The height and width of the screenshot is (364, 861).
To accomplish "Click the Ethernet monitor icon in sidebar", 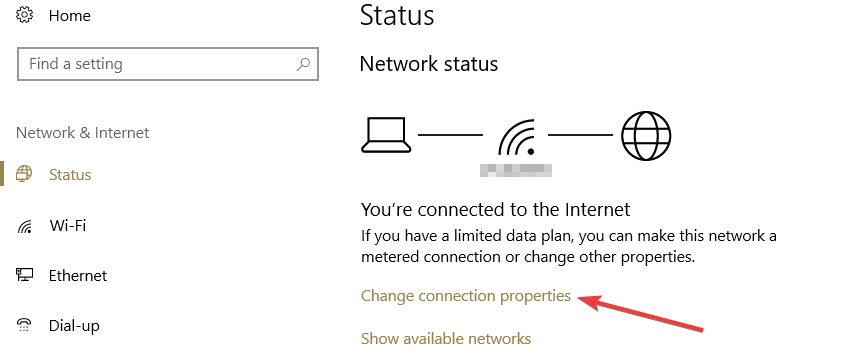I will click(x=24, y=276).
